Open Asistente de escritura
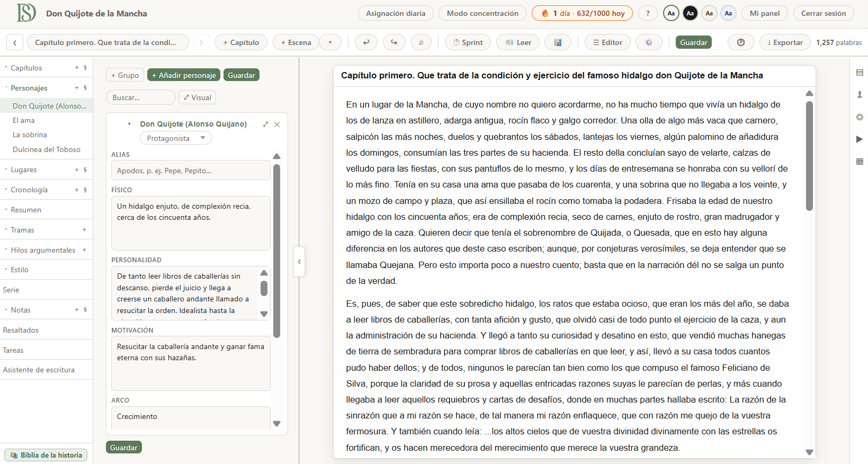868x464 pixels. (x=46, y=370)
